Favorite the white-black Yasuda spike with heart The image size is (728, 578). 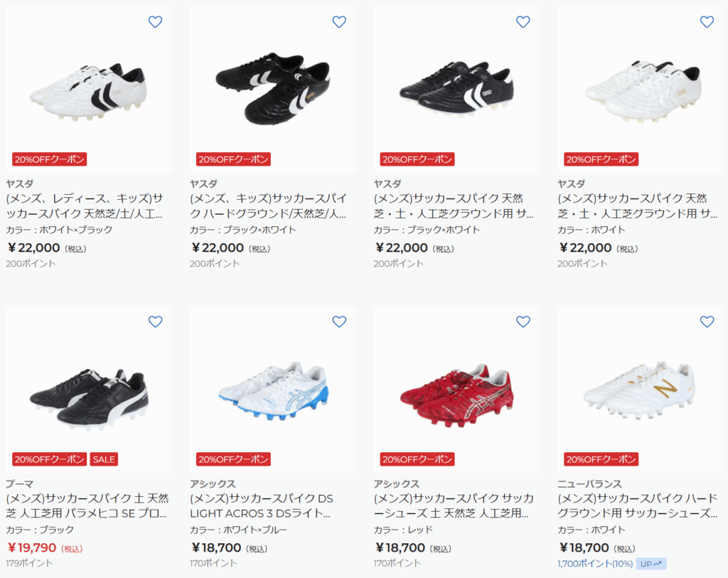pyautogui.click(x=155, y=22)
